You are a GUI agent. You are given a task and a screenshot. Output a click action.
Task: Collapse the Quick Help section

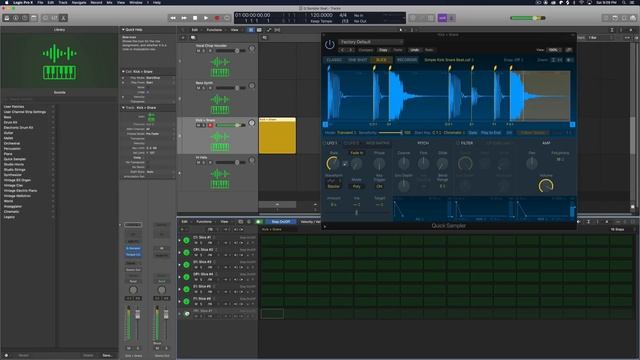point(123,30)
